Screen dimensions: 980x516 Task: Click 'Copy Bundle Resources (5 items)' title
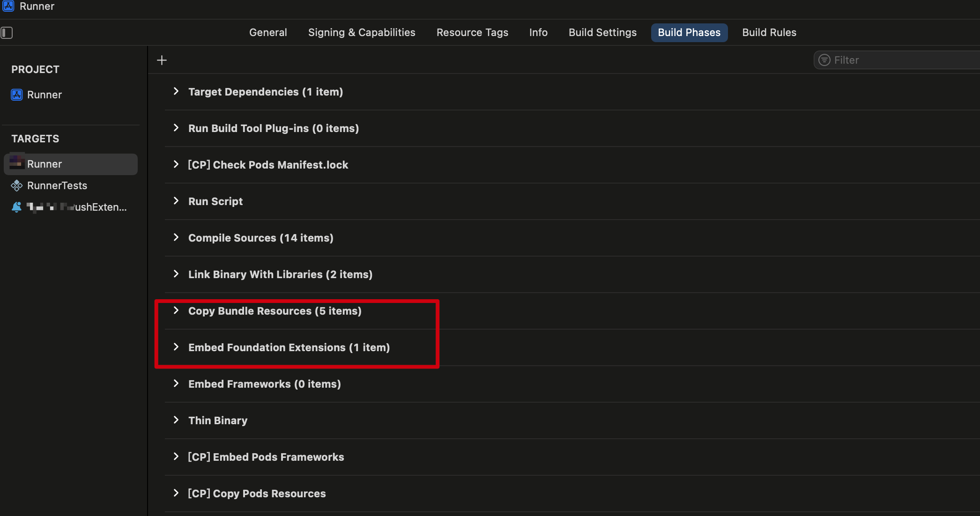coord(275,311)
